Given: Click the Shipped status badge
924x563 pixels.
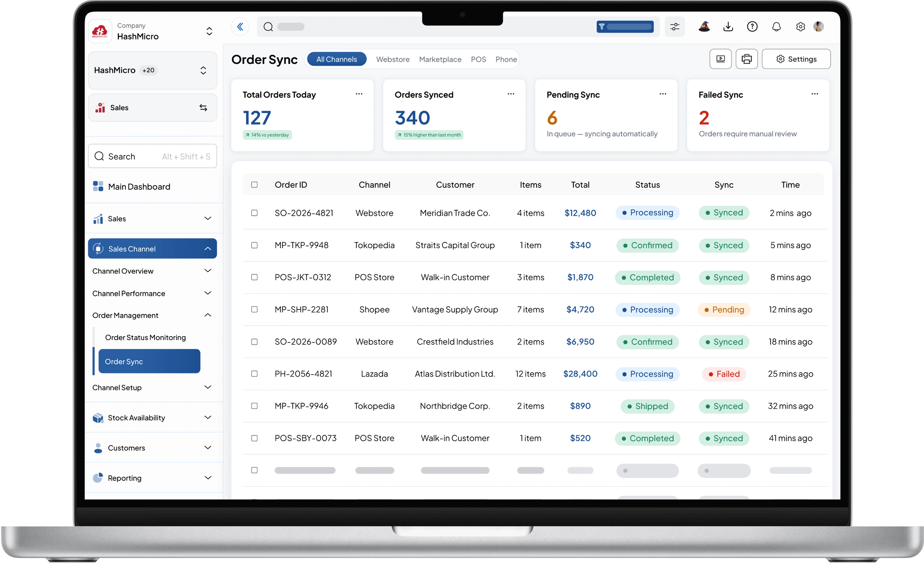Looking at the screenshot, I should click(648, 406).
